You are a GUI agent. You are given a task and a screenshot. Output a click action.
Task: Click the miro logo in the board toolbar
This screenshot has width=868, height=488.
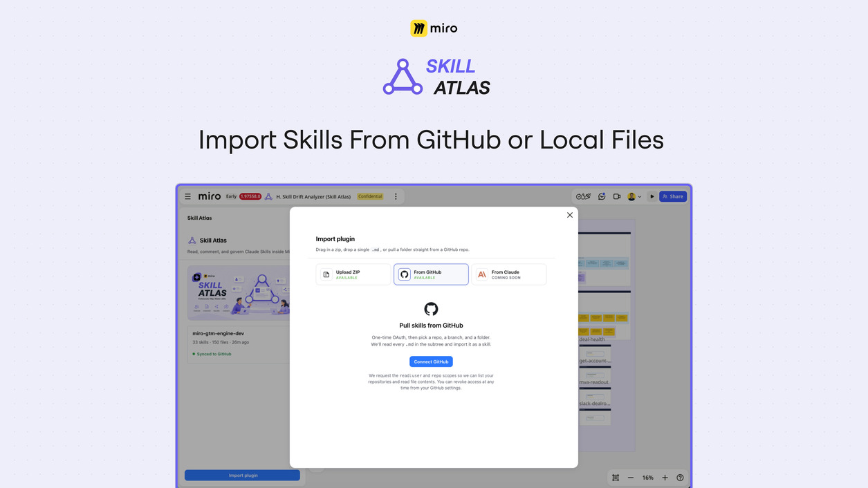click(x=210, y=196)
